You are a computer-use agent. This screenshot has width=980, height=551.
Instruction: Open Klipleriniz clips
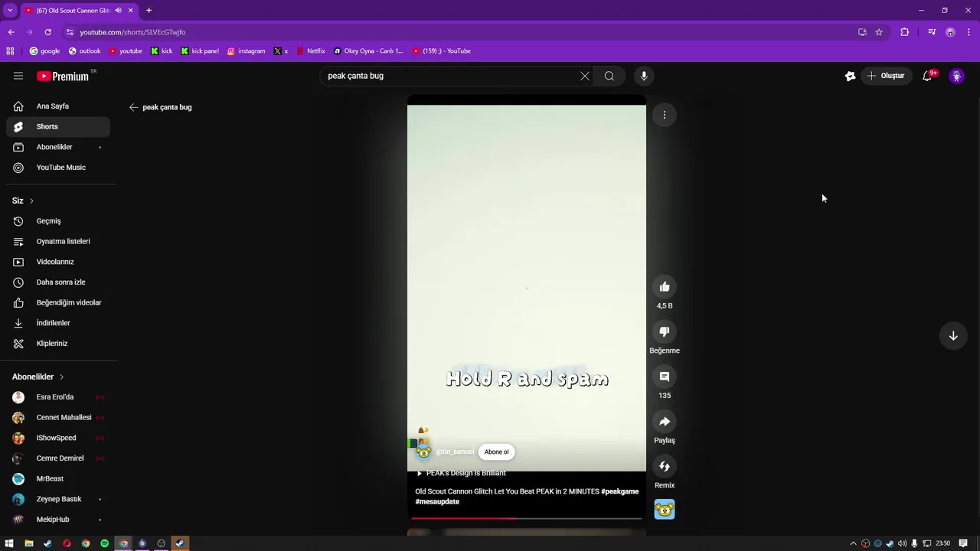pos(58,344)
